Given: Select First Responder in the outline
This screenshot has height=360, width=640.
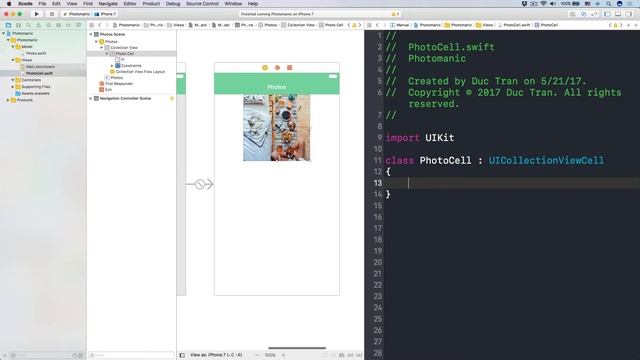Looking at the screenshot, I should point(116,84).
